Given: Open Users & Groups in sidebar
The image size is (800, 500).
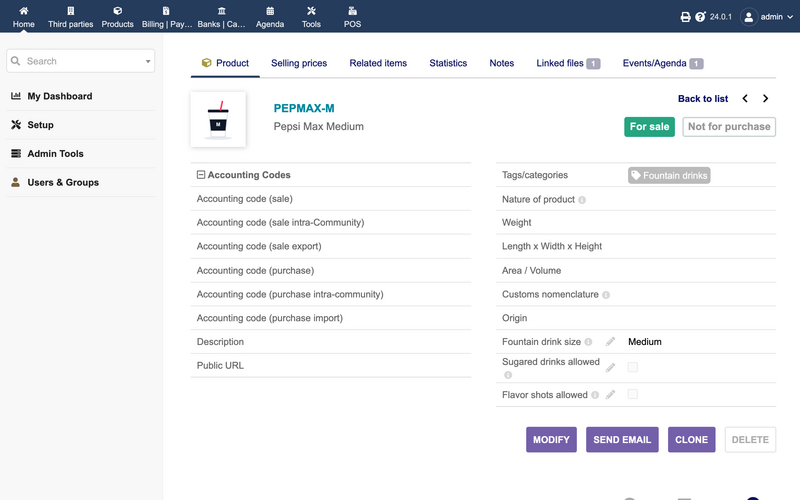Looking at the screenshot, I should 63,182.
